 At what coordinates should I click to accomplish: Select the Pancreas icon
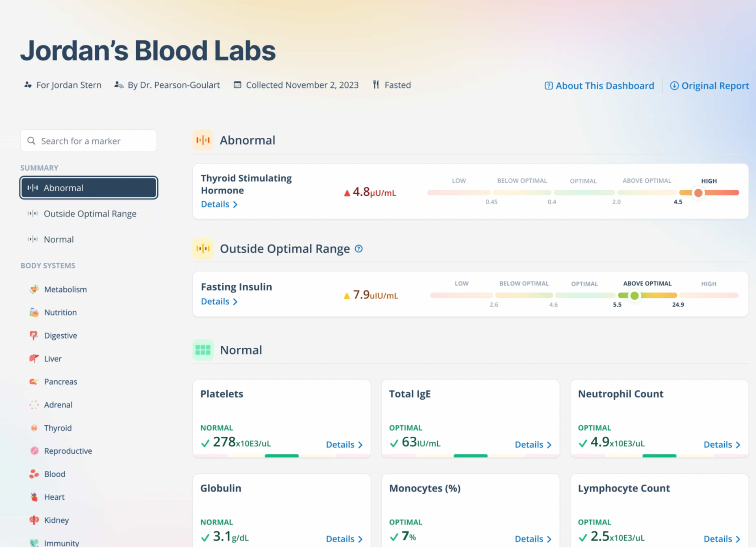(34, 381)
